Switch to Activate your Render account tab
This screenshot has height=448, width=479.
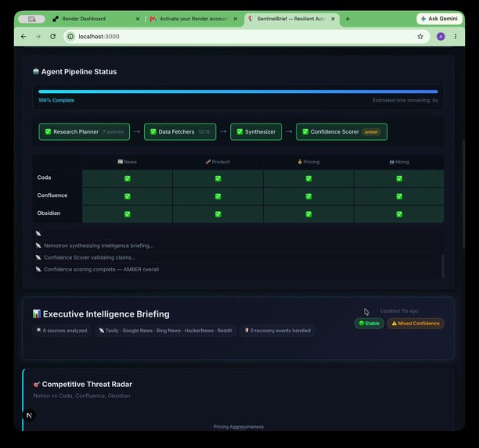coord(193,19)
